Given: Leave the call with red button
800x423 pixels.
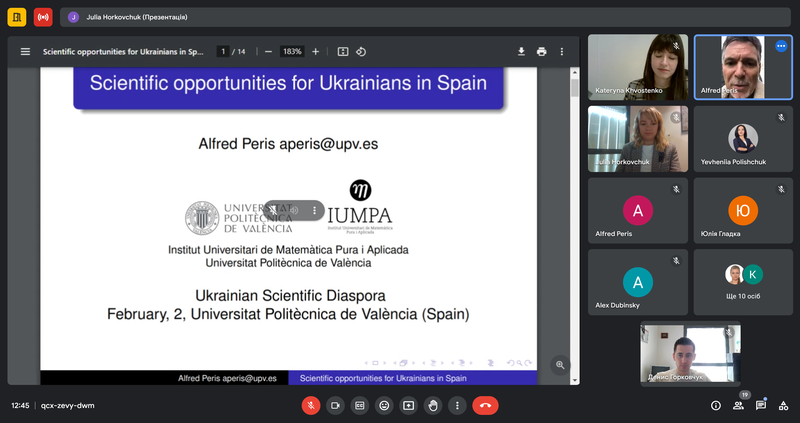Looking at the screenshot, I should pos(485,406).
